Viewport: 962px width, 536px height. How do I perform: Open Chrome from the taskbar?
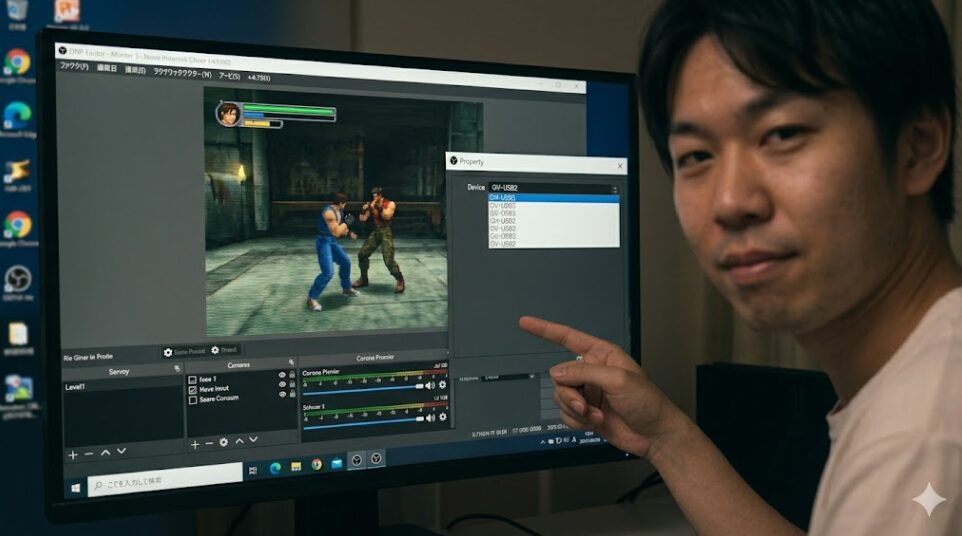point(317,465)
